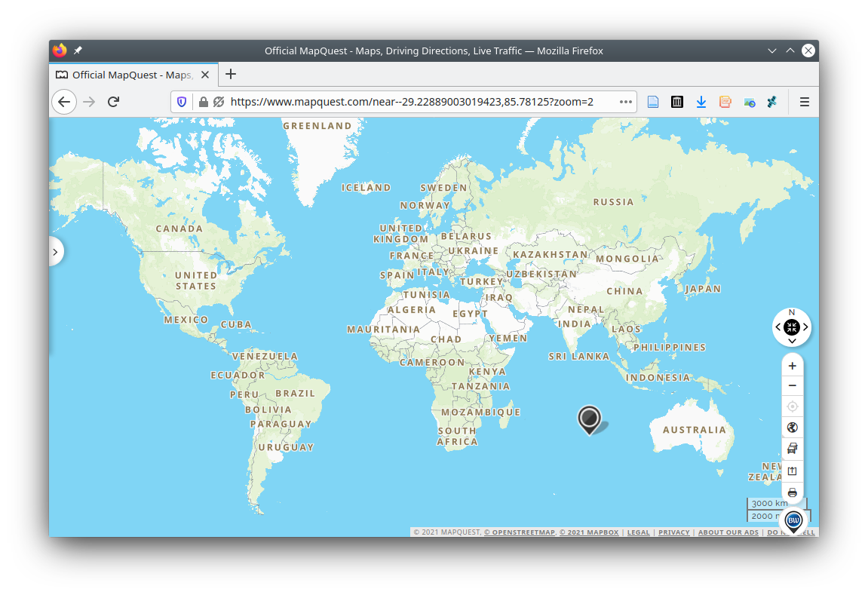
Task: Print the map with the printer icon
Action: [792, 492]
